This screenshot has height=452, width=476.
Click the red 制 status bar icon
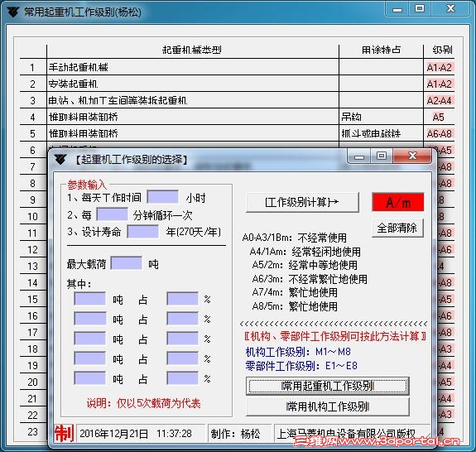pos(64,434)
